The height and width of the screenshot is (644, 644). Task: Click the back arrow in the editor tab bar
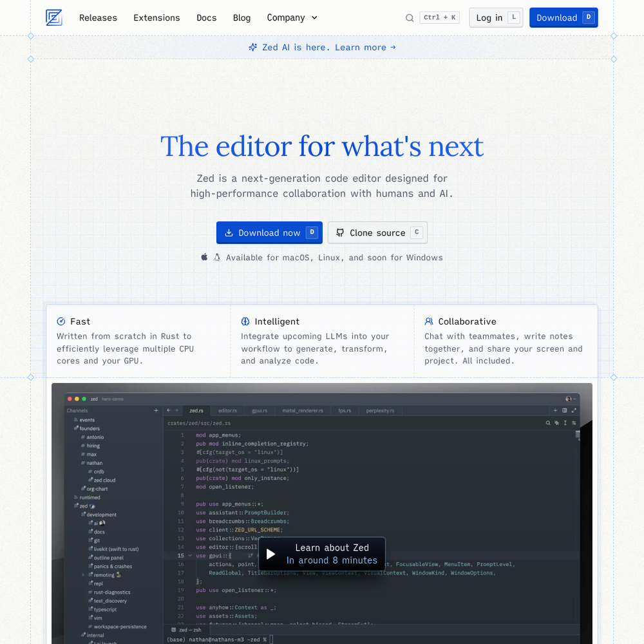pos(169,410)
